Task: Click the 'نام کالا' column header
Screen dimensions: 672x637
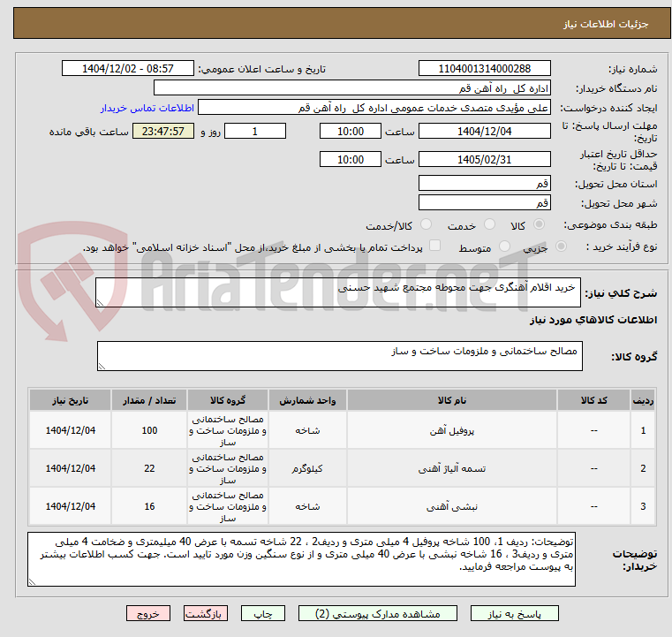Action: [452, 400]
